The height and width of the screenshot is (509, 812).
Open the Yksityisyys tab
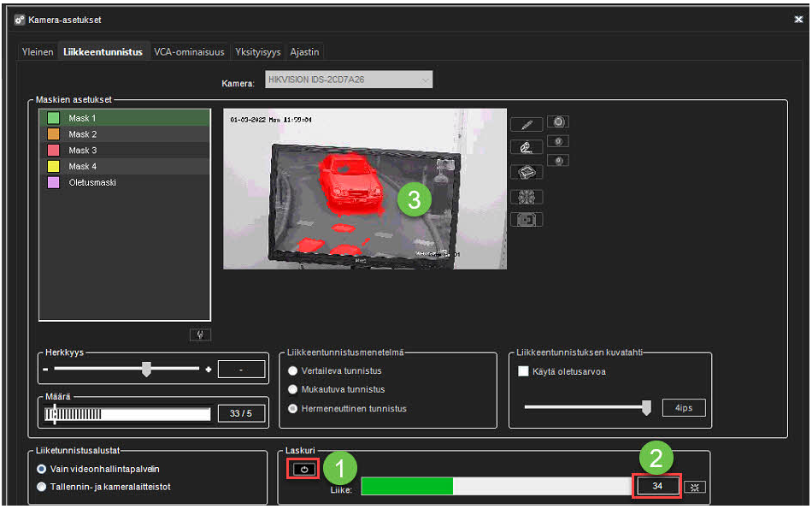point(257,52)
